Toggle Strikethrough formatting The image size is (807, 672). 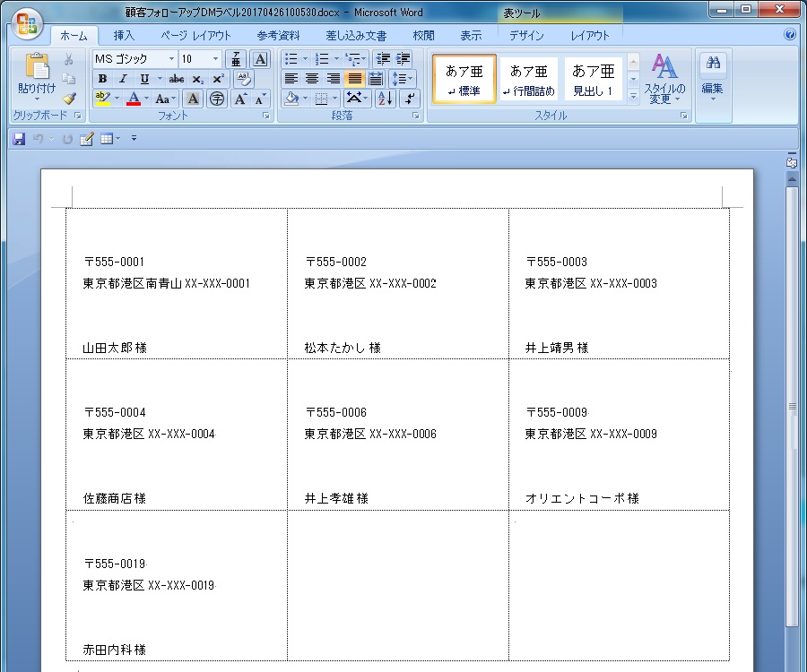pyautogui.click(x=177, y=79)
